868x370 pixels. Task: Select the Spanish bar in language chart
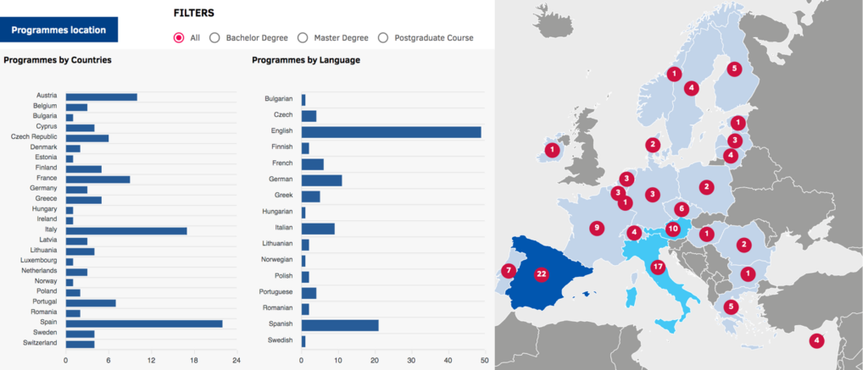340,325
